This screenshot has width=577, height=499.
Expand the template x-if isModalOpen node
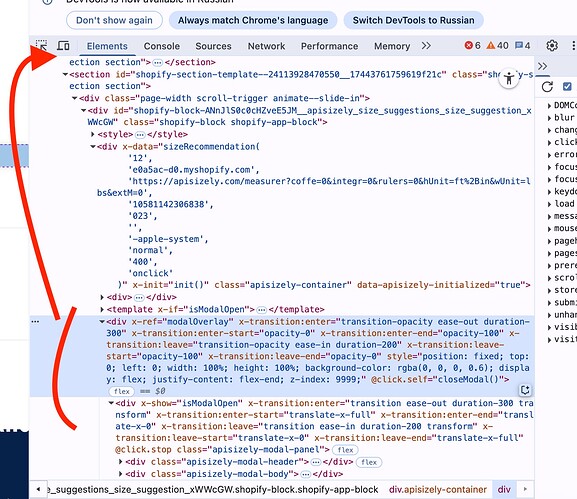102,309
